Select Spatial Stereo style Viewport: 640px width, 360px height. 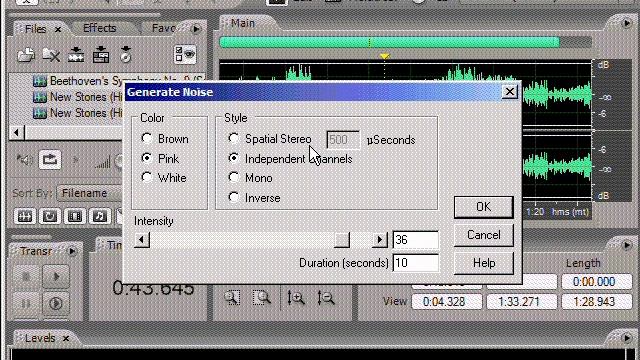[x=233, y=138]
